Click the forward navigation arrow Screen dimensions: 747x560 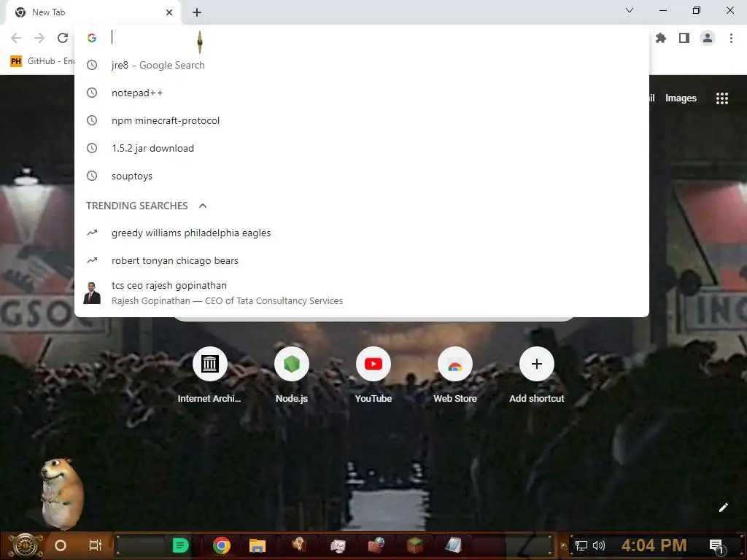[39, 38]
